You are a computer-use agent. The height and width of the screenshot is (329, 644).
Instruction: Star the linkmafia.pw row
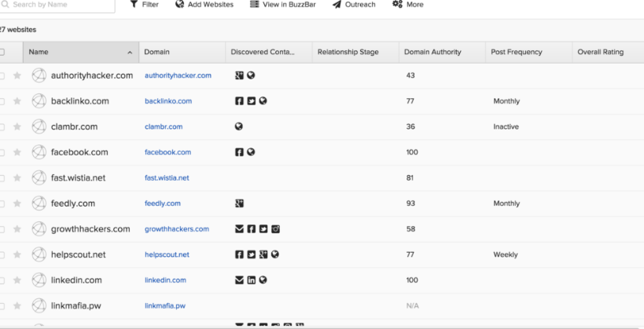click(17, 305)
